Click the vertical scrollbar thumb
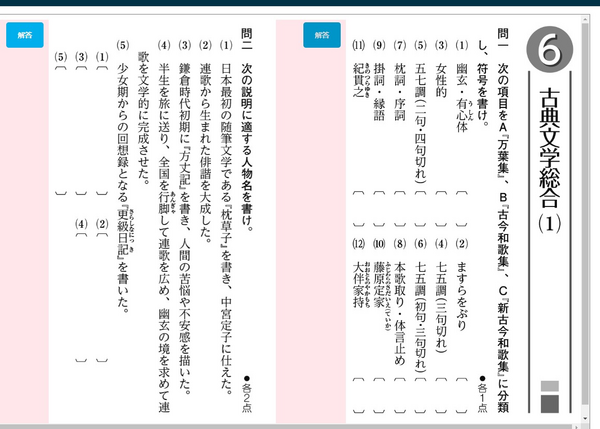Screen dimensions: 600x429 pyautogui.click(x=585, y=214)
